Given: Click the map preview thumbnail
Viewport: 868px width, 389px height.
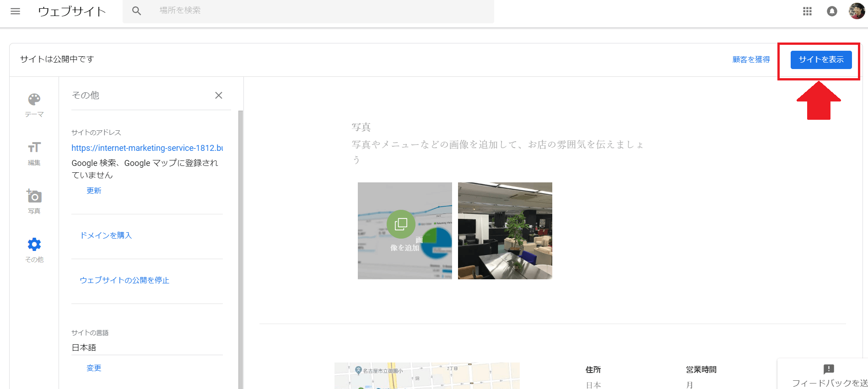Looking at the screenshot, I should pyautogui.click(x=427, y=376).
